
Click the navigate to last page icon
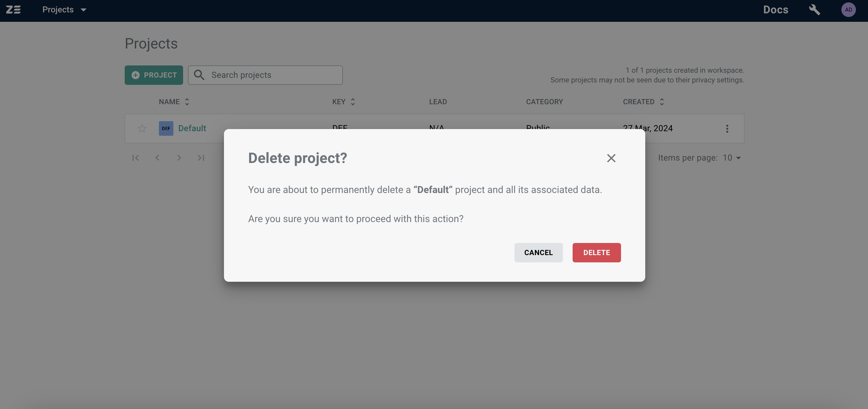(x=201, y=158)
